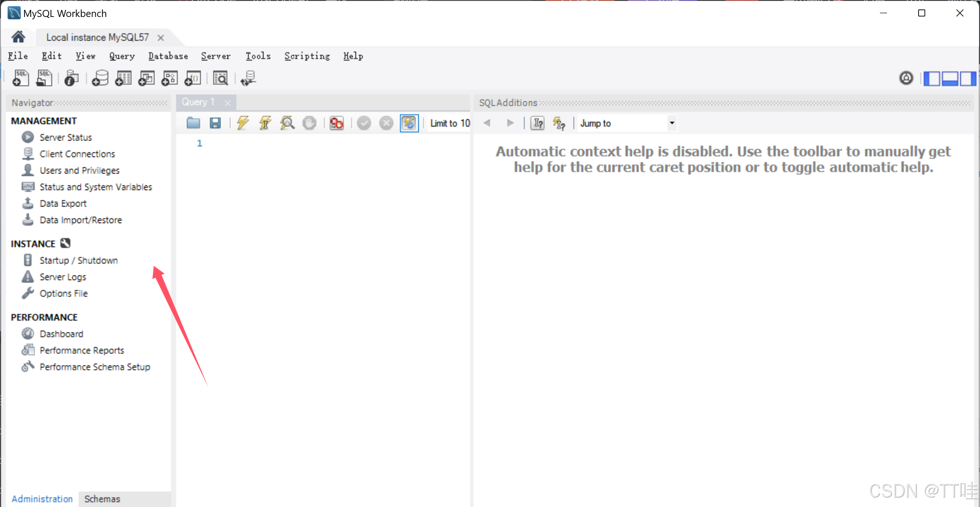Stop query execution hand icon
This screenshot has height=507, width=980.
309,123
